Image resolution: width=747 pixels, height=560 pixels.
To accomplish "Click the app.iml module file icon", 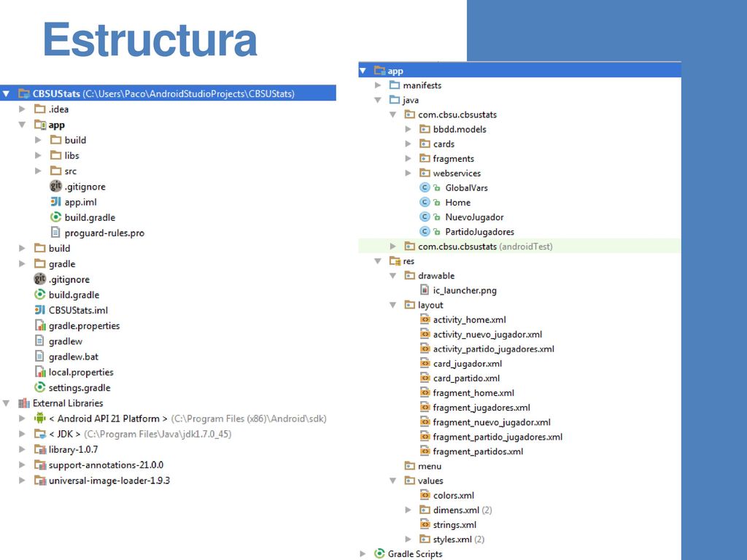I will 55,202.
